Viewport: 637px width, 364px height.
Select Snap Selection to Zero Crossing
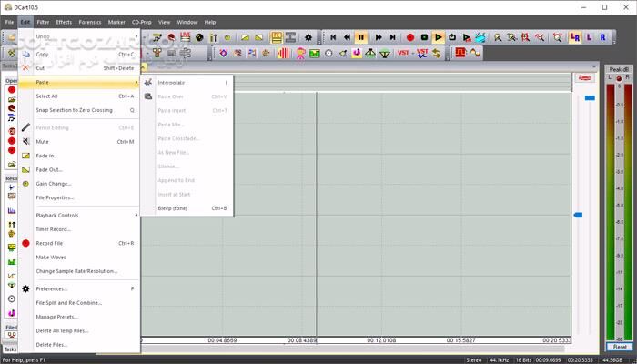tap(74, 110)
